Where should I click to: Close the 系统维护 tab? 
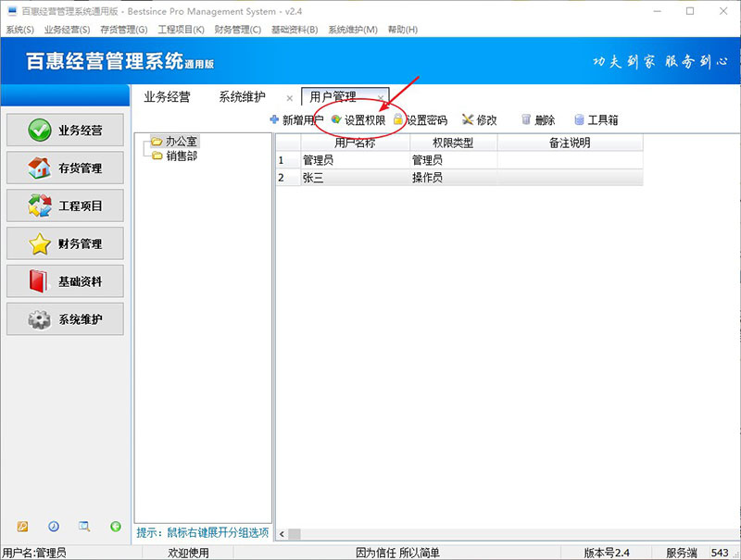pos(290,98)
